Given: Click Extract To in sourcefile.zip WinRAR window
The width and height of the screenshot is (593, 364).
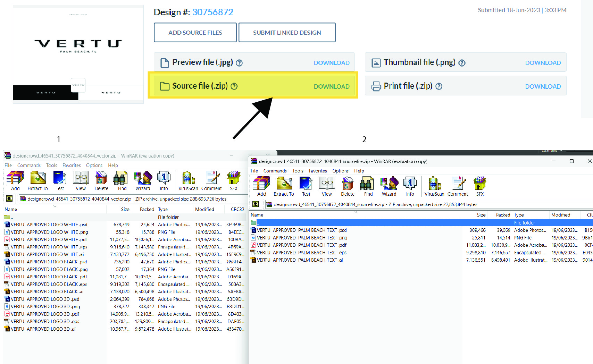Looking at the screenshot, I should click(284, 186).
